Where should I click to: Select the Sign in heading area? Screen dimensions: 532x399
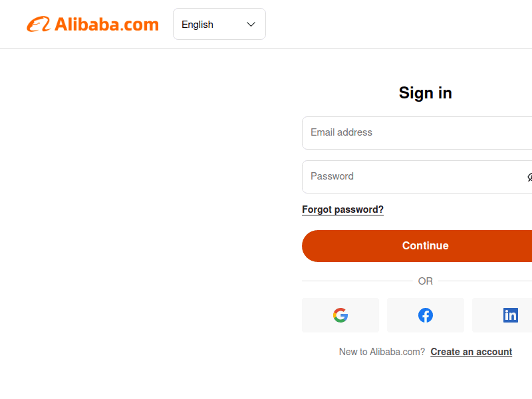click(x=425, y=93)
